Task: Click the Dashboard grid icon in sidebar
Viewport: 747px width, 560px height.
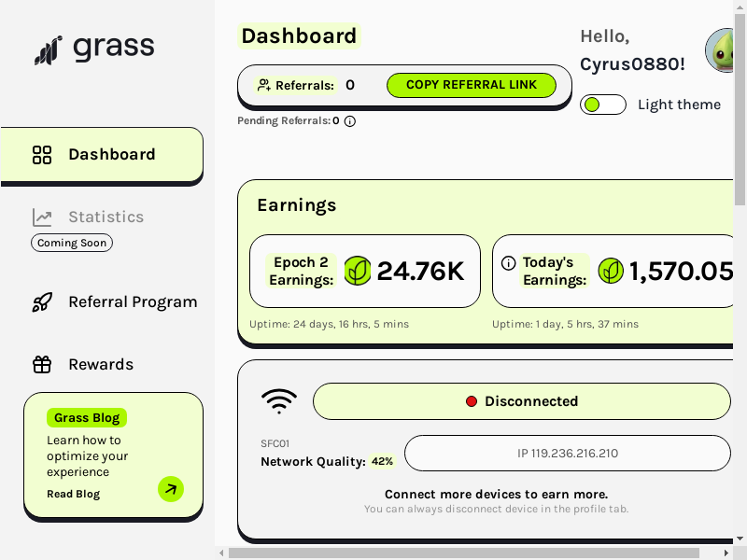Action: pos(42,155)
